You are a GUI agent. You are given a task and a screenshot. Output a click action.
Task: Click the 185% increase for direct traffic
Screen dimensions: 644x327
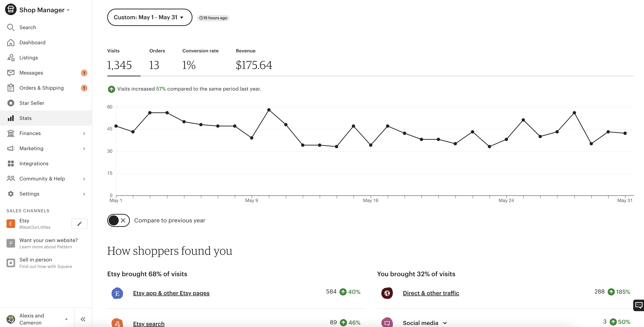pyautogui.click(x=623, y=292)
